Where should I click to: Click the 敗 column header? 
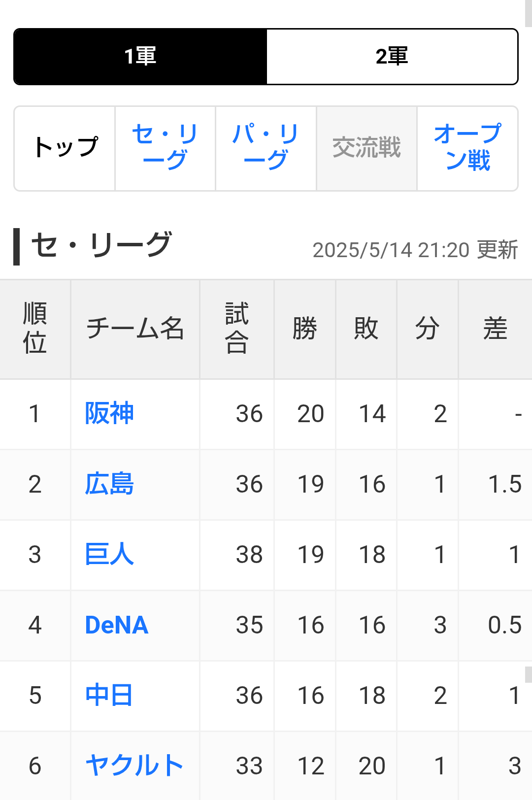coord(366,329)
